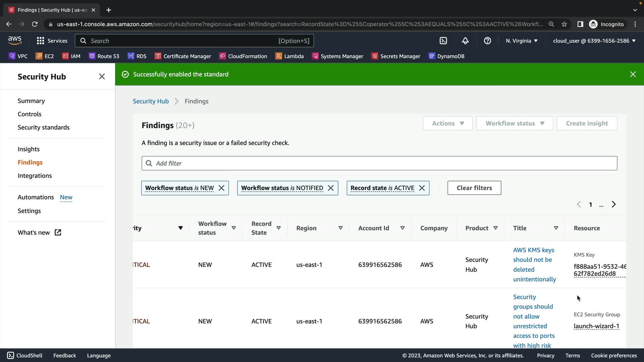Open Insights in the sidebar
644x362 pixels.
[x=29, y=149]
